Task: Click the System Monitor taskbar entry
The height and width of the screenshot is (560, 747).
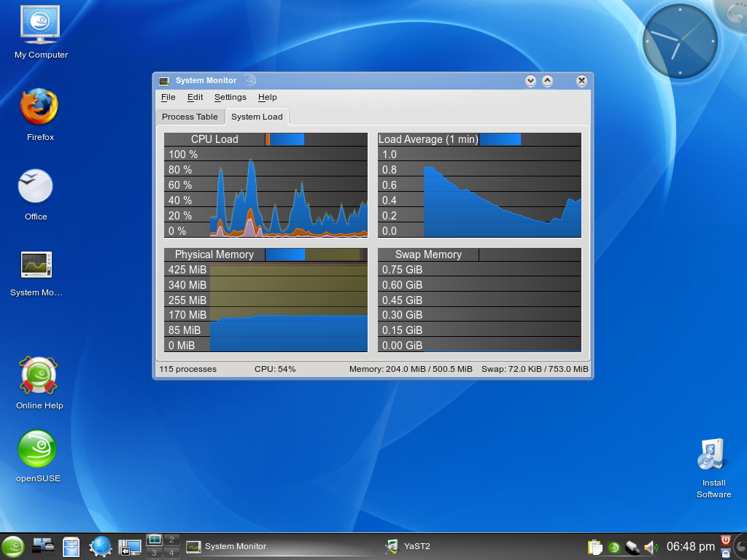Action: [x=281, y=547]
